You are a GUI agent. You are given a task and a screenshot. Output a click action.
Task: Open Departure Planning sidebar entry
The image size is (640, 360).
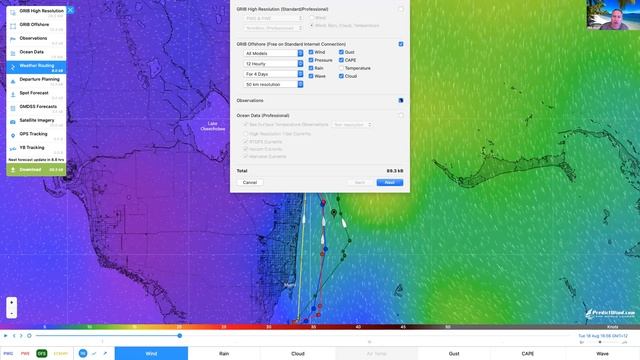click(x=36, y=81)
